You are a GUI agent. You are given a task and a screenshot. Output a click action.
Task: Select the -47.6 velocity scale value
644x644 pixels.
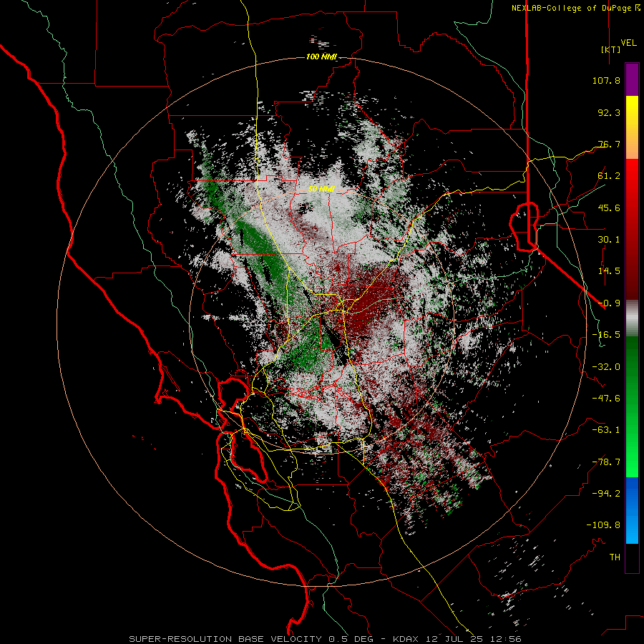pos(606,399)
